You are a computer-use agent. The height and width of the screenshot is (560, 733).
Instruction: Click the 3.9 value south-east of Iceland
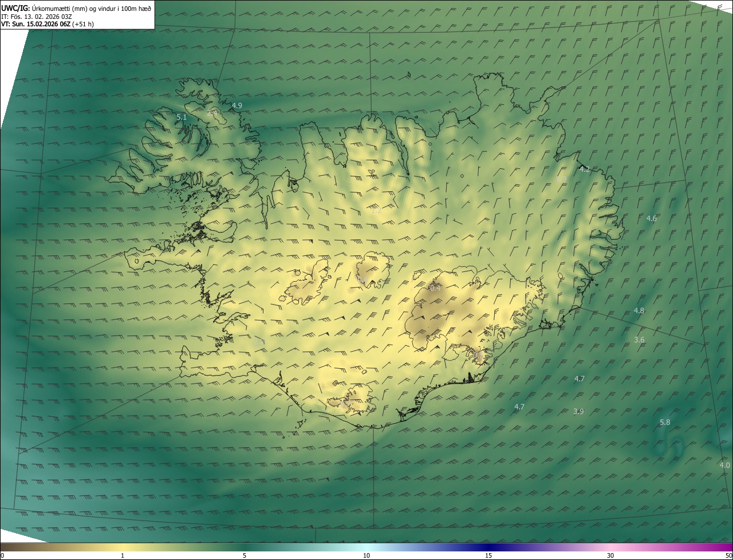[578, 411]
